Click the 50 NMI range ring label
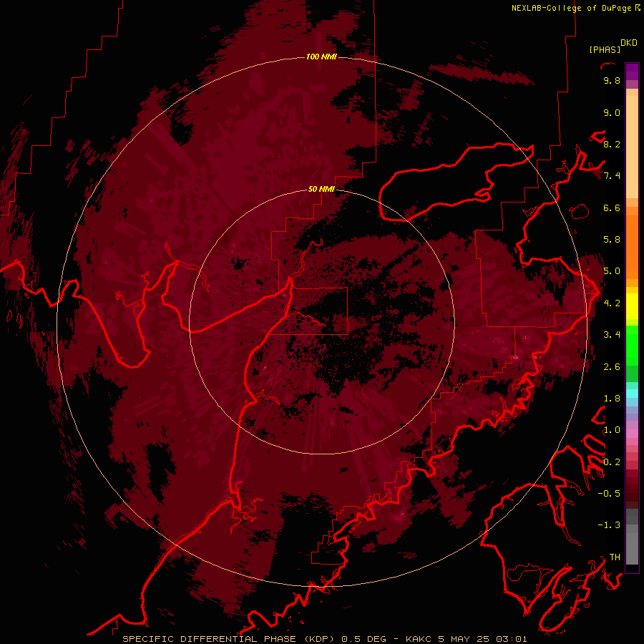644x644 pixels. point(321,189)
